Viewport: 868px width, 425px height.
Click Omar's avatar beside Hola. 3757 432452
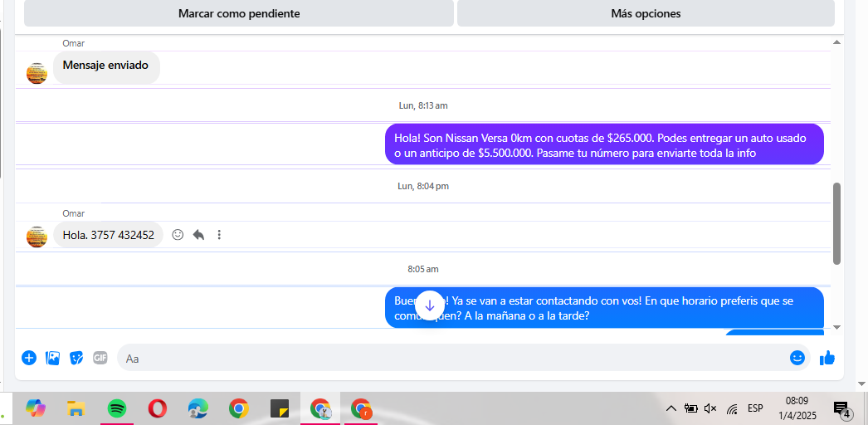click(37, 237)
